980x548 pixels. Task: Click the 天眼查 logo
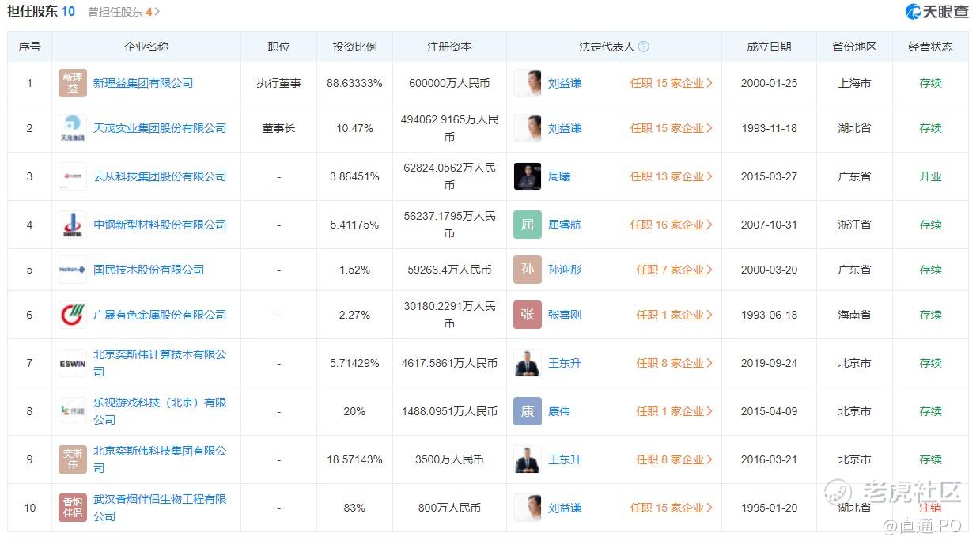[937, 11]
